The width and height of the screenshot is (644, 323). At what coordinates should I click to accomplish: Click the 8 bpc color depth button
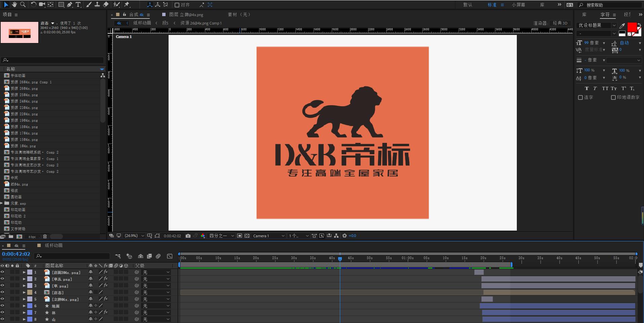pos(32,237)
